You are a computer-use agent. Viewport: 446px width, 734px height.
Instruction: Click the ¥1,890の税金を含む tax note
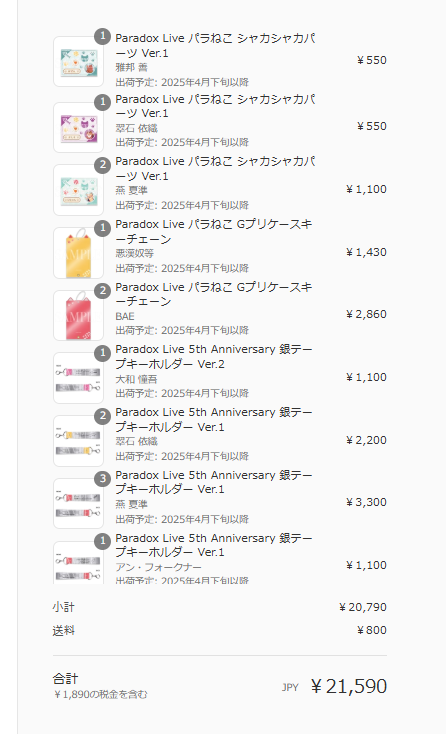coord(101,695)
